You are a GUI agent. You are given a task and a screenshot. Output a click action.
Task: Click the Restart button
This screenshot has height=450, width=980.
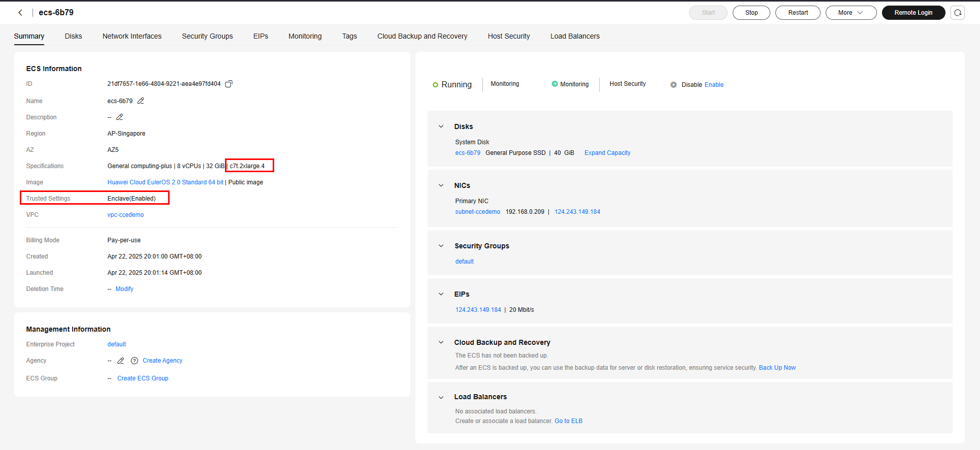point(798,13)
